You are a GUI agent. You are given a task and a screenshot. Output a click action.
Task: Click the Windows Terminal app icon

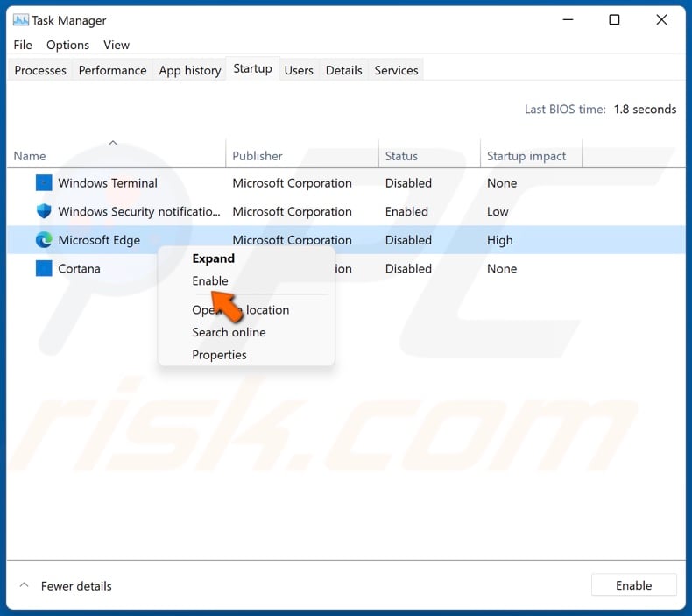pos(44,183)
